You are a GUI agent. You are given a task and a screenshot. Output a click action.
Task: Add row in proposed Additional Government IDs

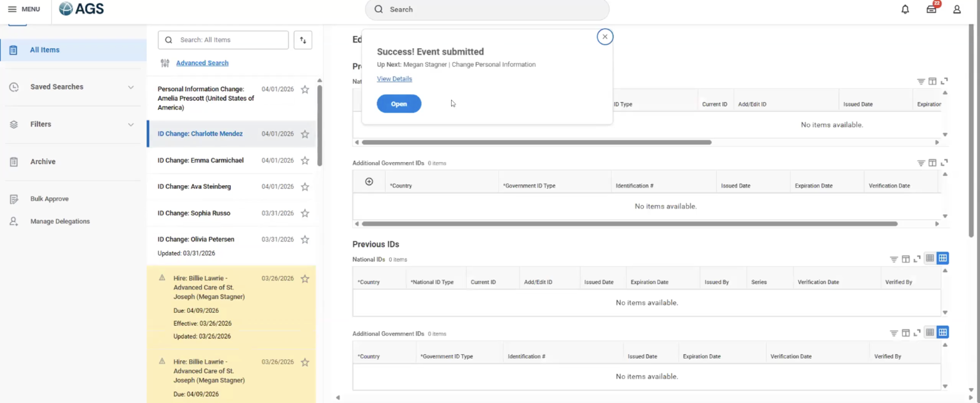pyautogui.click(x=369, y=181)
